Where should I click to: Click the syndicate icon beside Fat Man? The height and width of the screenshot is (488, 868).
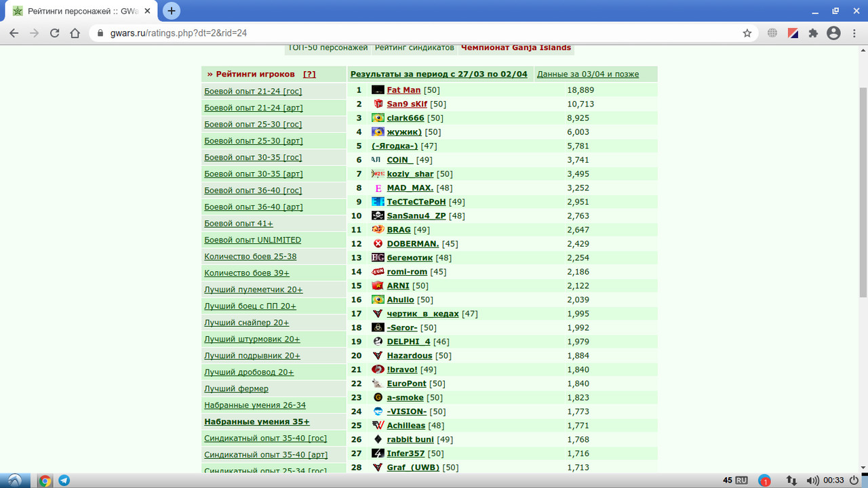click(x=378, y=90)
